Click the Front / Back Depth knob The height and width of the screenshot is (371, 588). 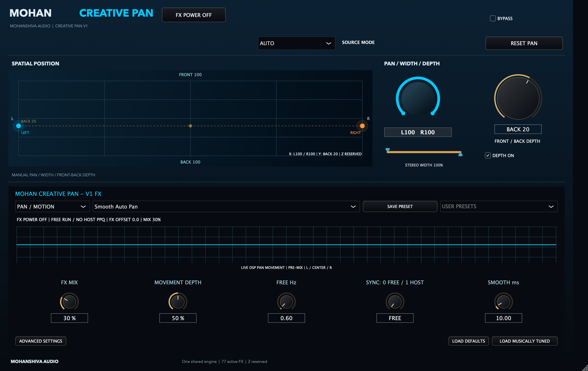click(x=518, y=98)
